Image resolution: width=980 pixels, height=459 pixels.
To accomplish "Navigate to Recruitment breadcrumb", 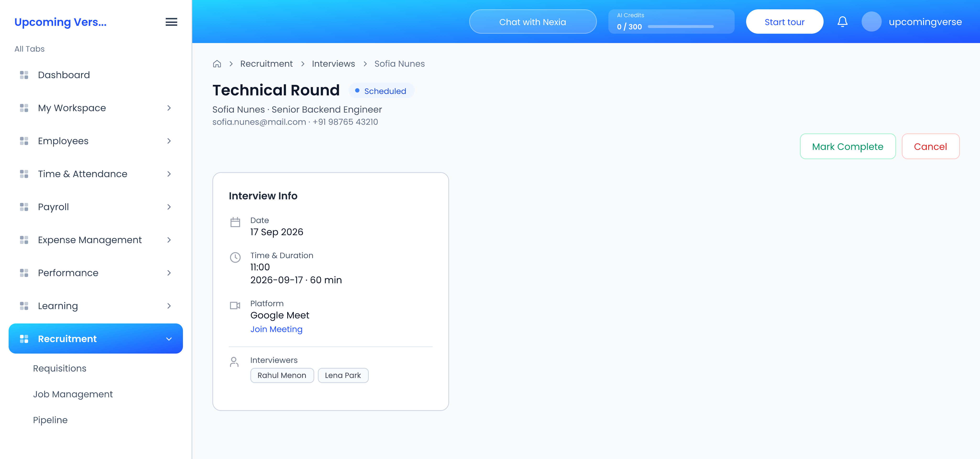I will (266, 64).
